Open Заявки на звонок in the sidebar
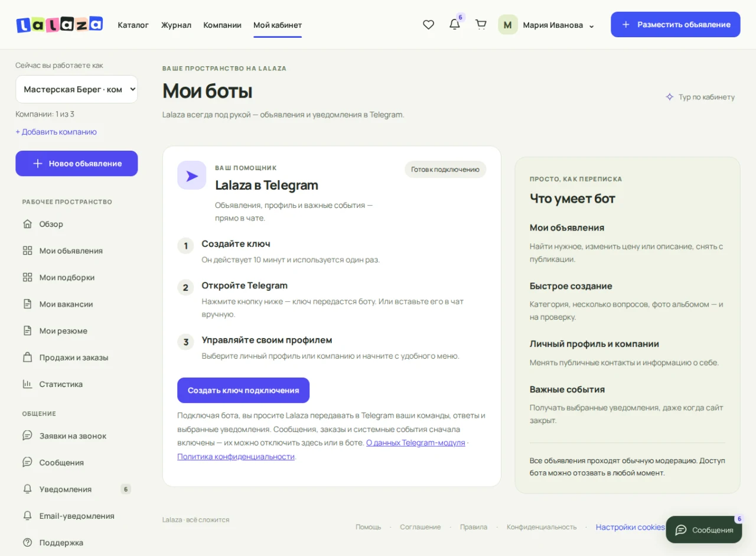This screenshot has height=556, width=756. point(77,435)
